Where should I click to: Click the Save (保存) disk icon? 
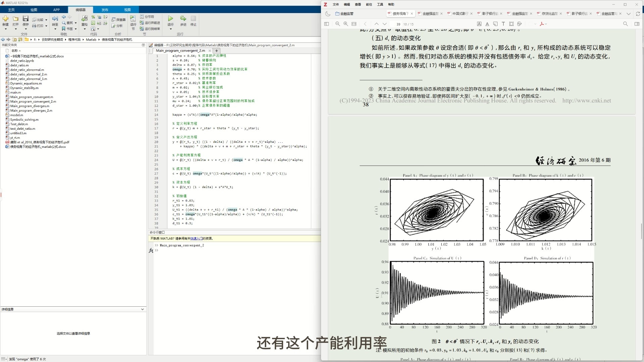(x=25, y=19)
